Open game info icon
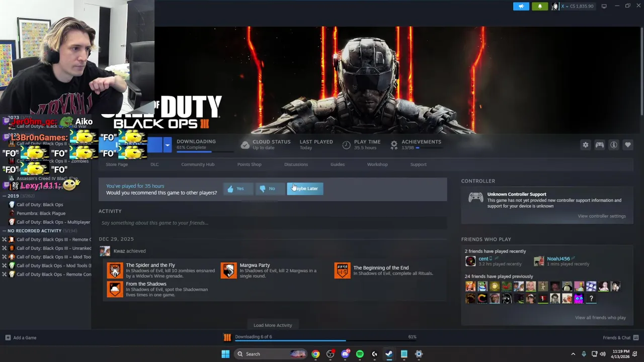Image resolution: width=644 pixels, height=362 pixels. tap(614, 145)
